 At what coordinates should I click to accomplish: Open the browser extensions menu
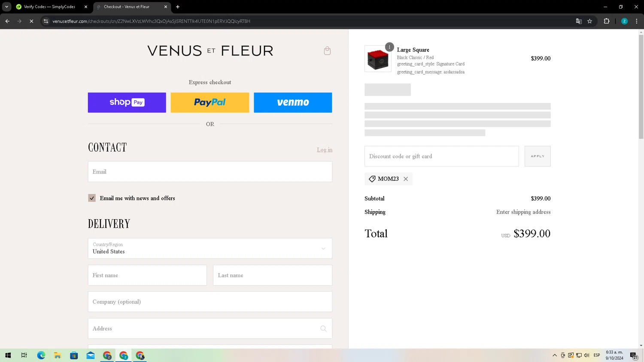(606, 21)
